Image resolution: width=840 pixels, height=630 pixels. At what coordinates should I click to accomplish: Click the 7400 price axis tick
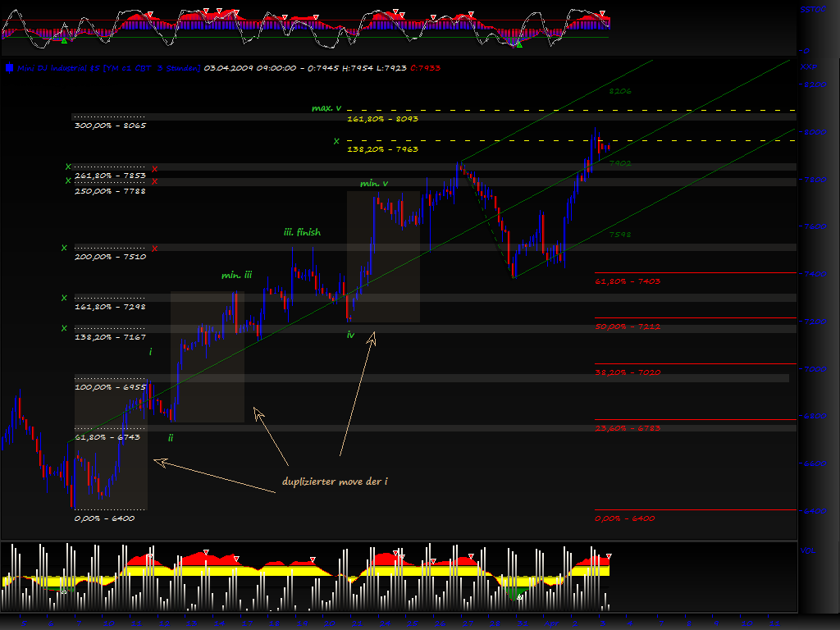coord(815,274)
